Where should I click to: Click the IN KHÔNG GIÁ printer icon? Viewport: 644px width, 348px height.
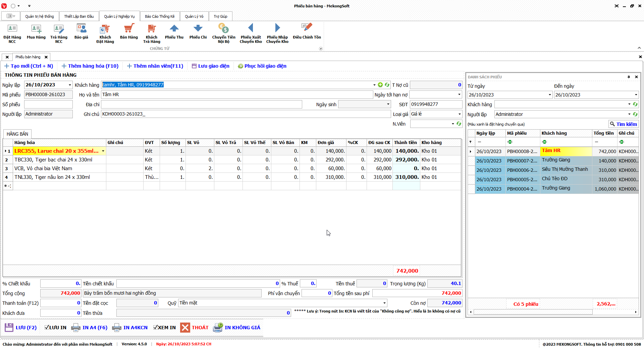click(x=218, y=328)
